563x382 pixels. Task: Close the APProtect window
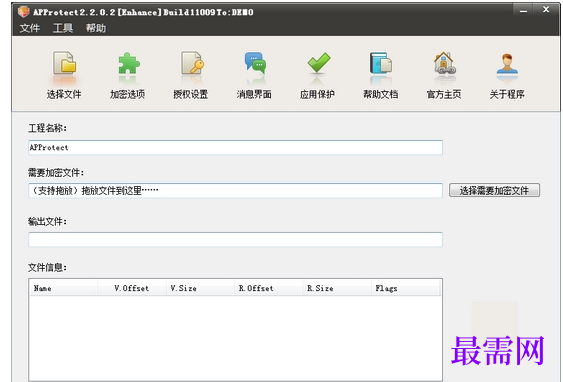coord(546,10)
